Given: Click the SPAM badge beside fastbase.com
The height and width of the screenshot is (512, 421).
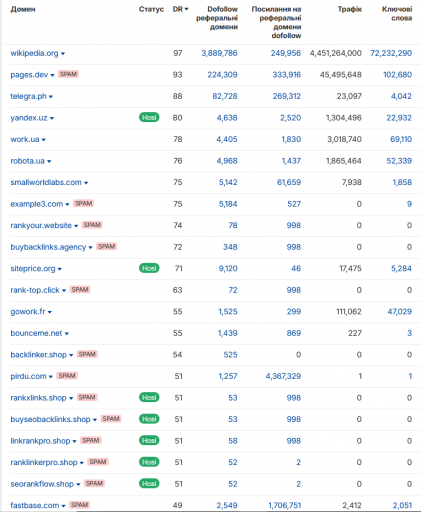Looking at the screenshot, I should 80,505.
